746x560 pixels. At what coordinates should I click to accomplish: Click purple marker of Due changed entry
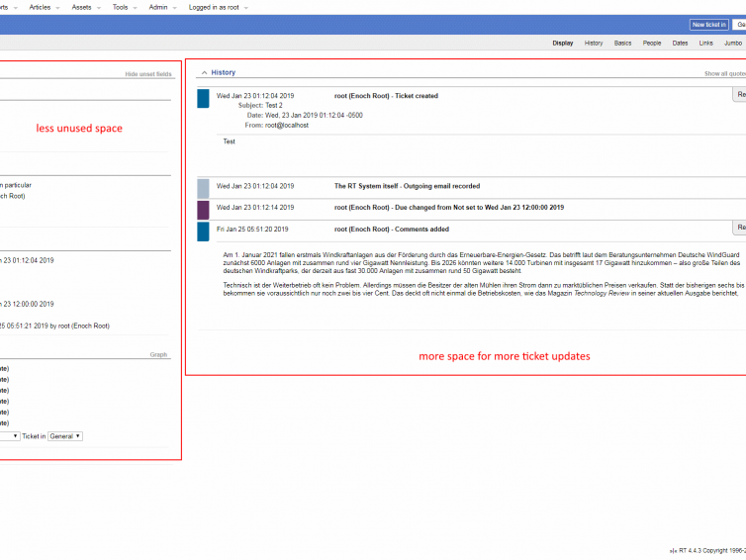[203, 209]
